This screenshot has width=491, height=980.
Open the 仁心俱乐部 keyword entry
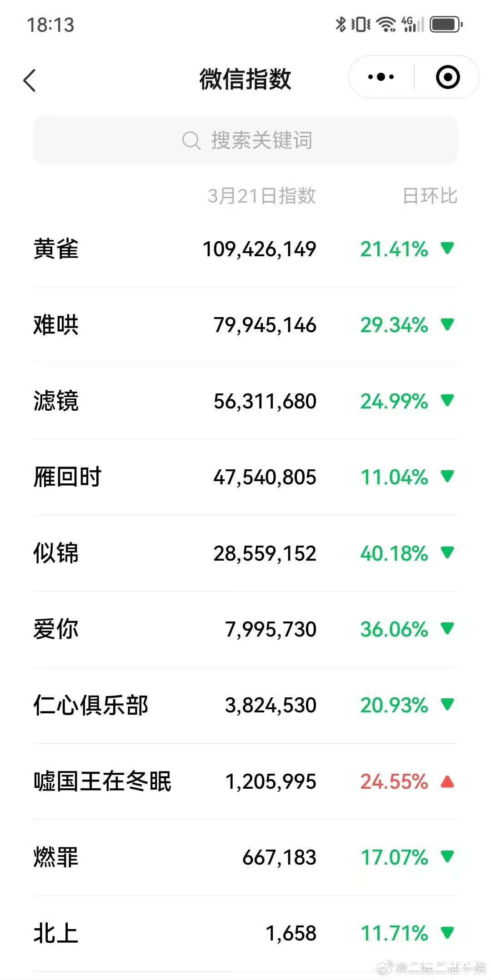(91, 705)
